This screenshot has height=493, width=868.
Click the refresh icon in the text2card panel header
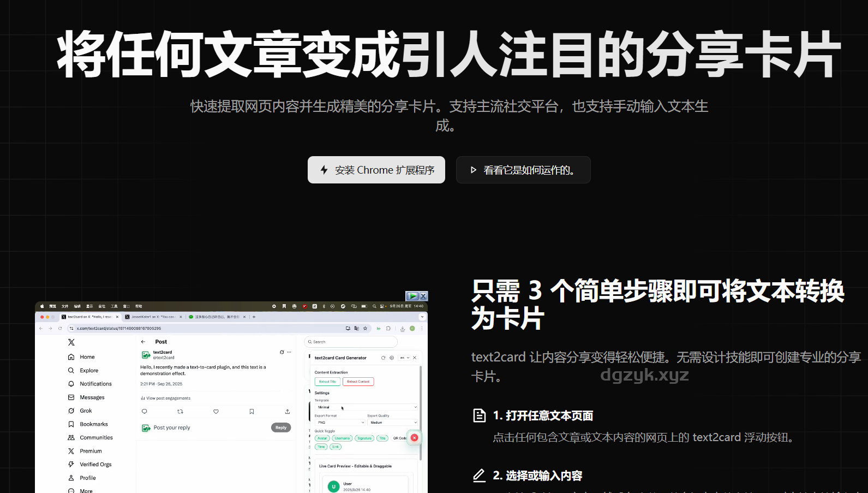click(383, 358)
